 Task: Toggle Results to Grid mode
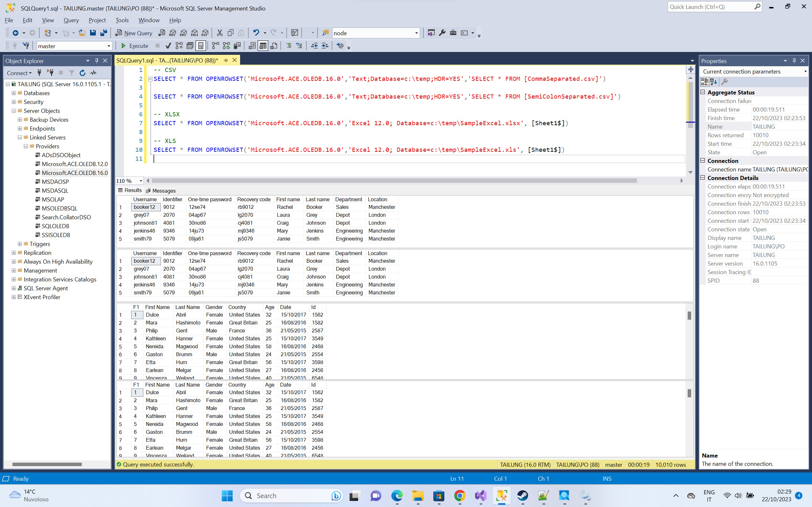pos(263,46)
